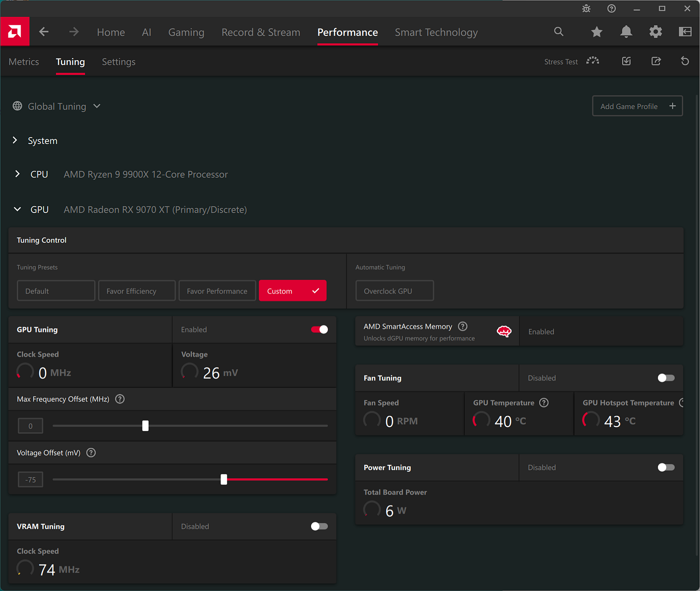Click 'AMD Radeon RX 9070 XT (Primary/Discrete)' text

155,209
